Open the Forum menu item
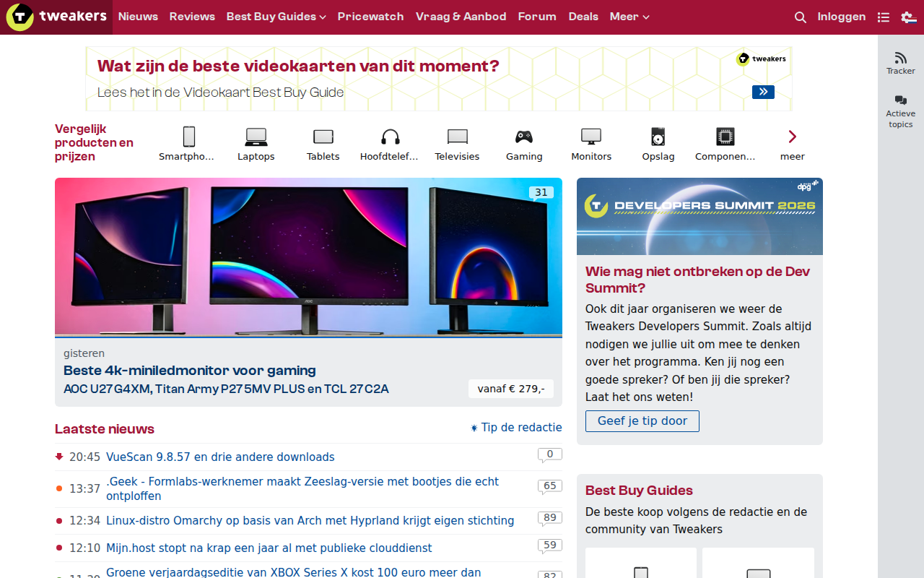 (x=537, y=17)
